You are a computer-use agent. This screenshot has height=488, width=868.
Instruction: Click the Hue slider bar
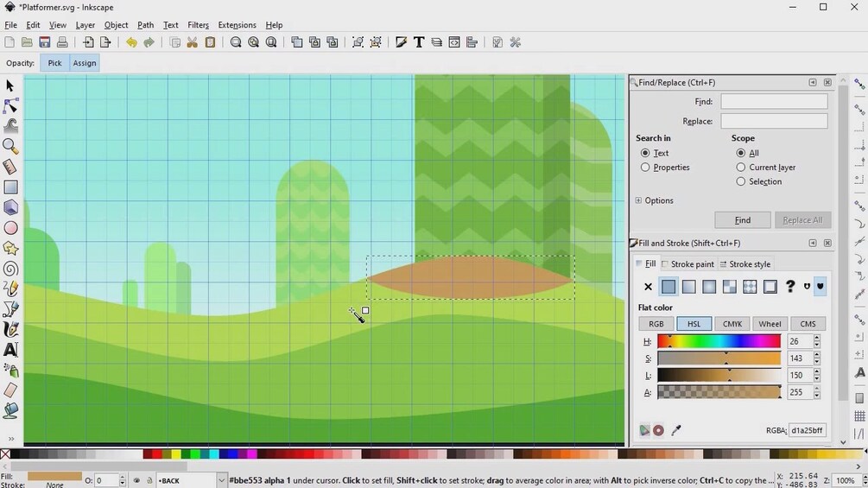click(719, 341)
